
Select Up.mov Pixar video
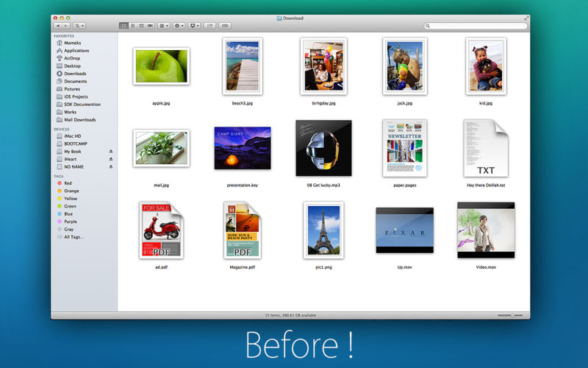point(405,230)
